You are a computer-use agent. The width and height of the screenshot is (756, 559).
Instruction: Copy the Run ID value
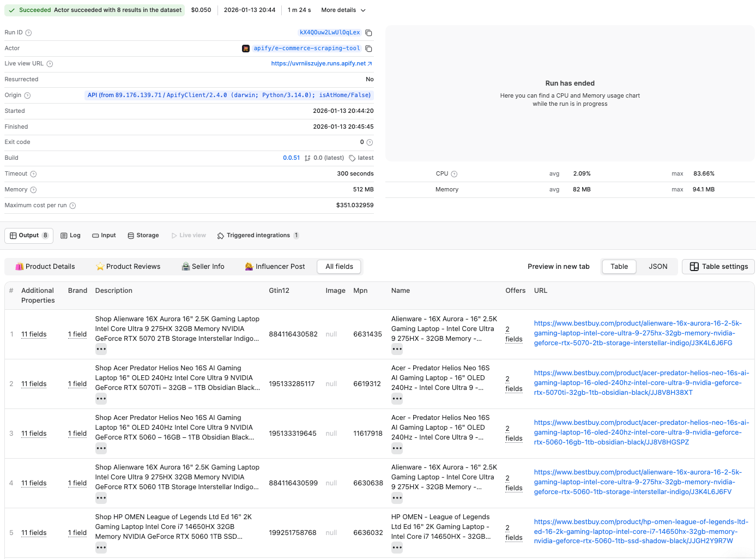(x=368, y=33)
